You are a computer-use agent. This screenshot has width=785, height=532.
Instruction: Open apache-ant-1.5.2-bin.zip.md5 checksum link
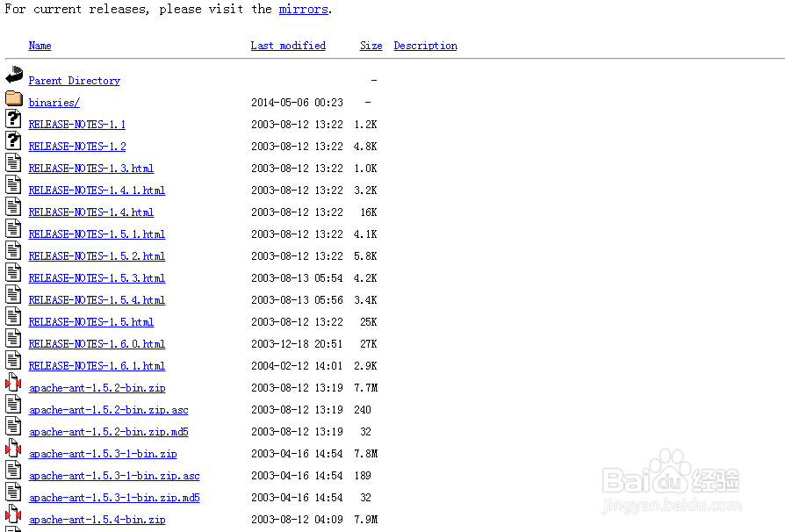pyautogui.click(x=109, y=433)
